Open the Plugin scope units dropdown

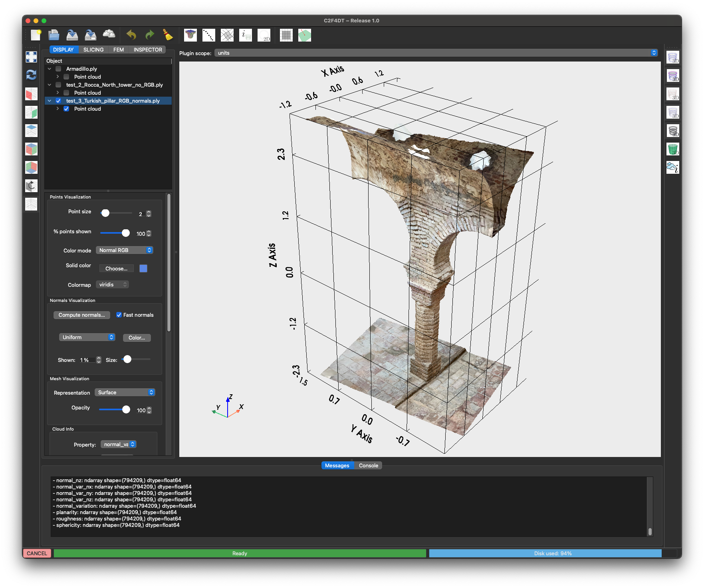coord(436,53)
